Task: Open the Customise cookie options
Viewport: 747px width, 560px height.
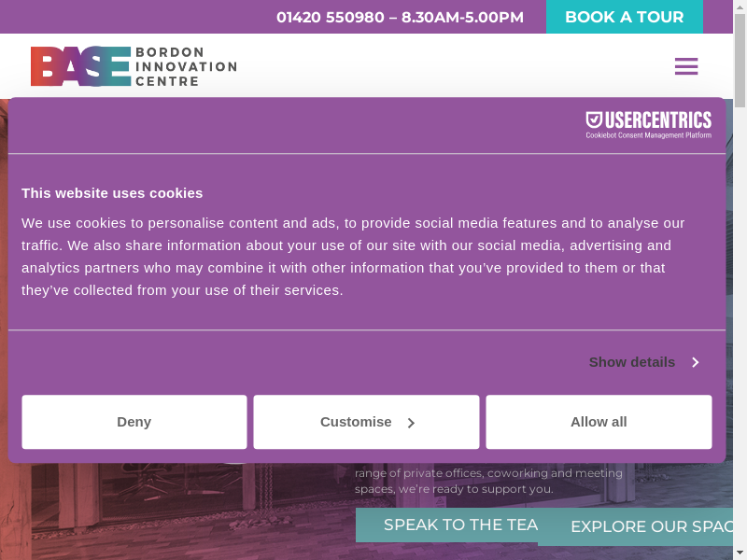Action: point(366,422)
